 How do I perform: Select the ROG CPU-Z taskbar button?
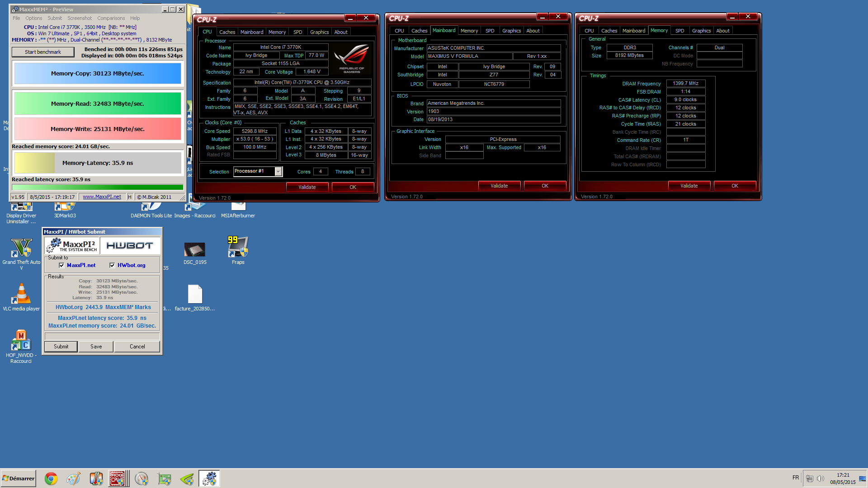pos(118,479)
